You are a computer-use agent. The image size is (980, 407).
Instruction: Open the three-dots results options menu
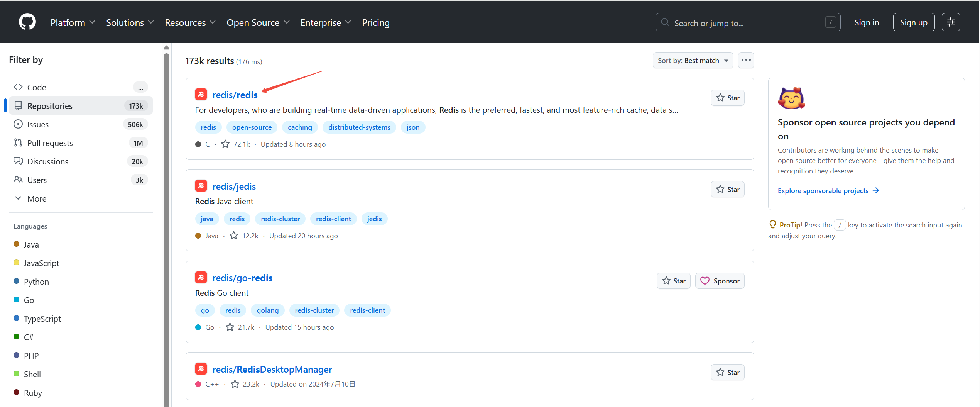(746, 60)
